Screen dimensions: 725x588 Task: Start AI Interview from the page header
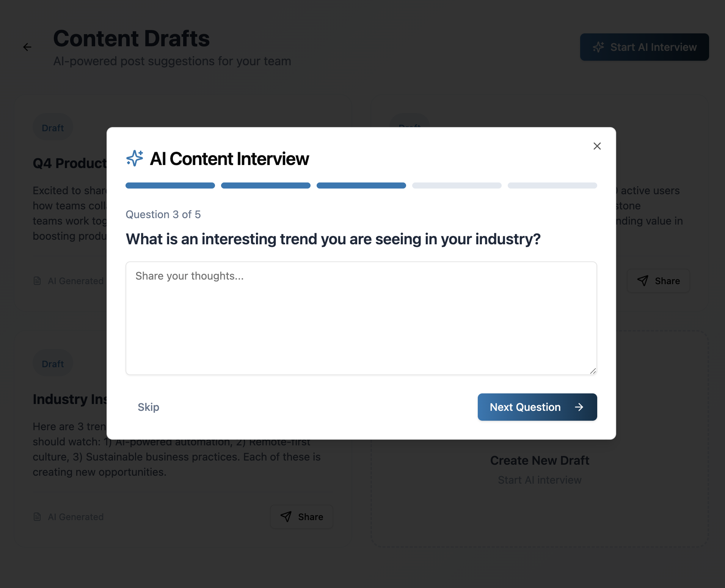pyautogui.click(x=644, y=47)
